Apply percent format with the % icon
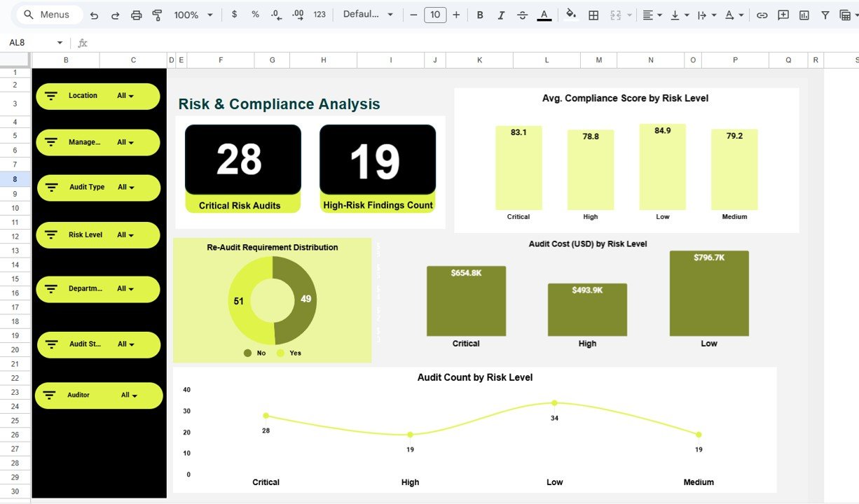This screenshot has height=504, width=859. tap(254, 14)
